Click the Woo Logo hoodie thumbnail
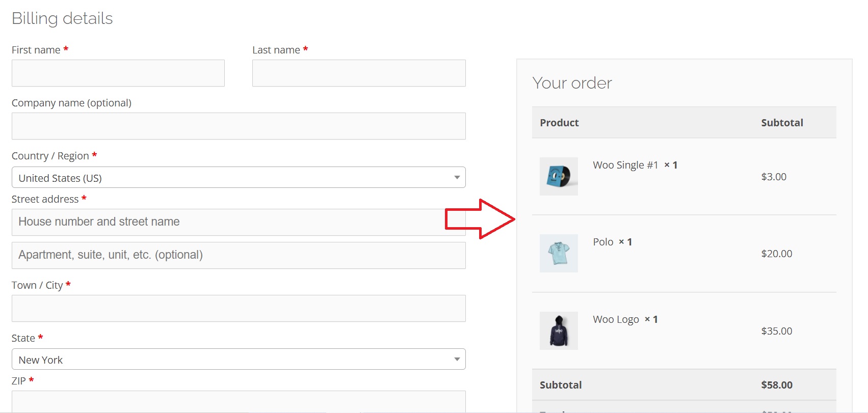This screenshot has height=413, width=868. 559,331
